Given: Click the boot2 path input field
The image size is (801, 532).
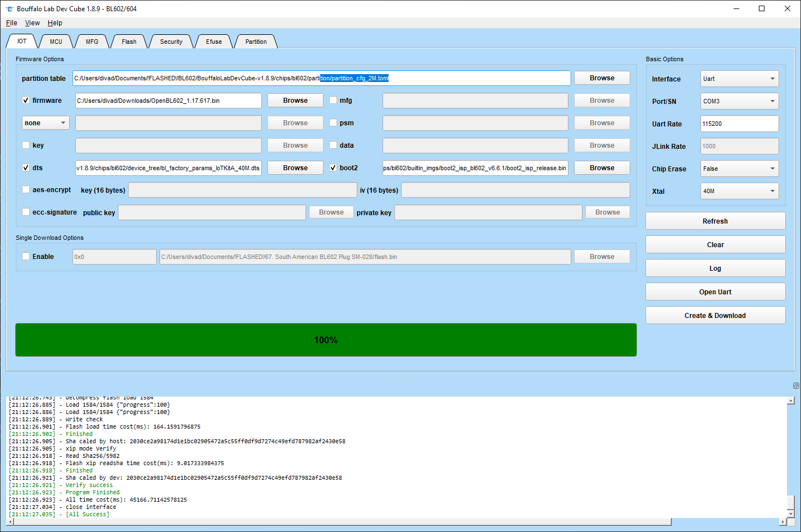Looking at the screenshot, I should coord(475,168).
